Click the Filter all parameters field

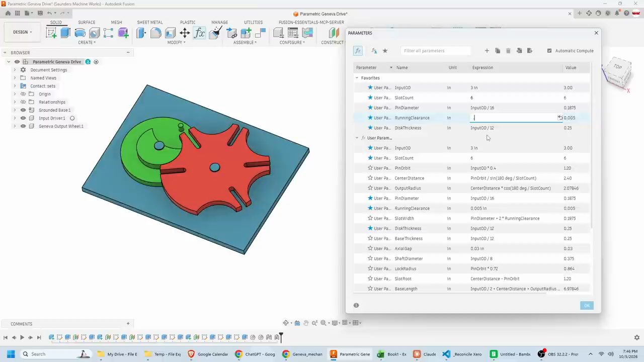pyautogui.click(x=436, y=51)
